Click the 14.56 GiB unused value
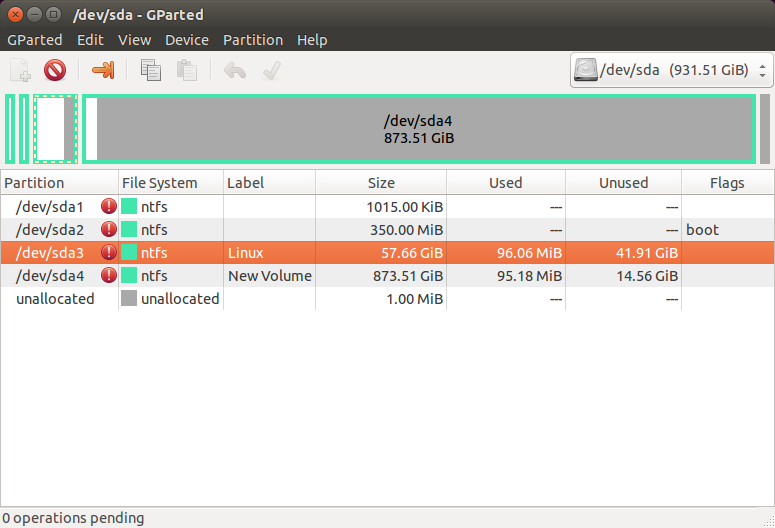775x528 pixels. pyautogui.click(x=647, y=276)
